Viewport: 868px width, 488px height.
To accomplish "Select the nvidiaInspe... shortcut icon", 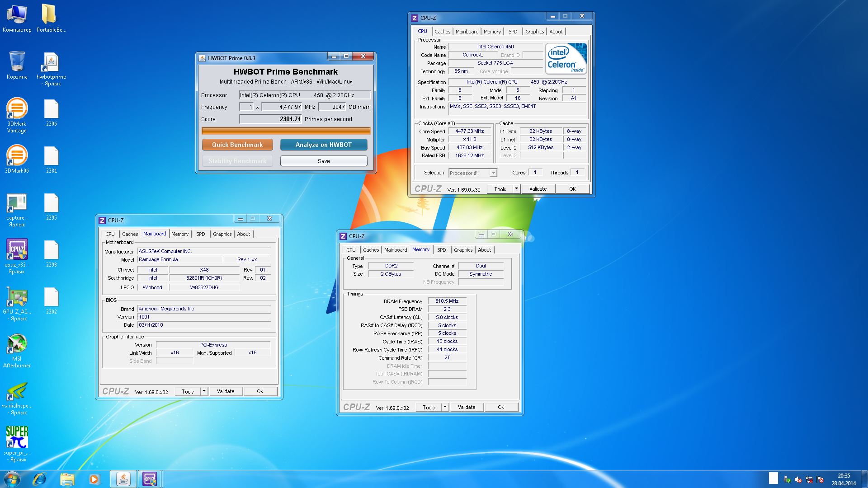I will tap(17, 398).
